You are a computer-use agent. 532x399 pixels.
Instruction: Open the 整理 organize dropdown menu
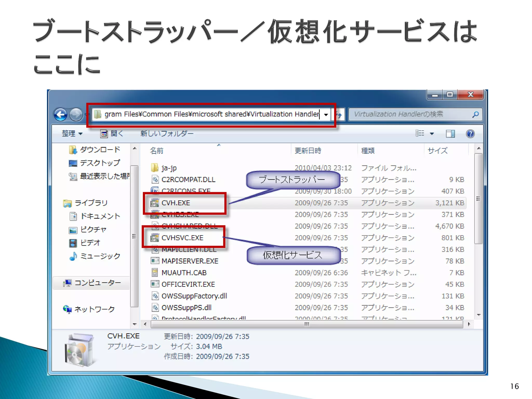click(x=72, y=134)
